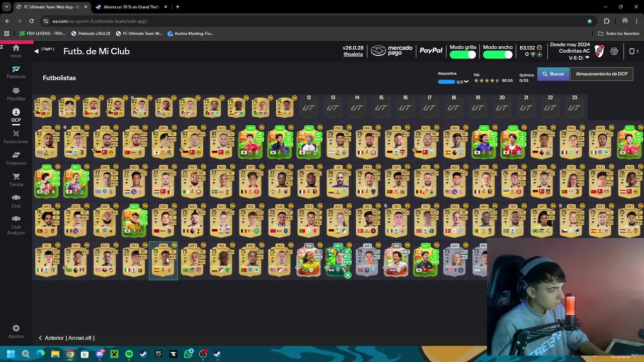Open Ajustes settings gear

(16, 331)
